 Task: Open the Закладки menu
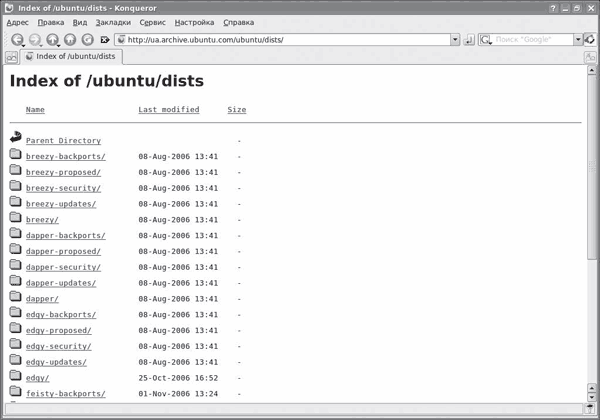[x=113, y=22]
